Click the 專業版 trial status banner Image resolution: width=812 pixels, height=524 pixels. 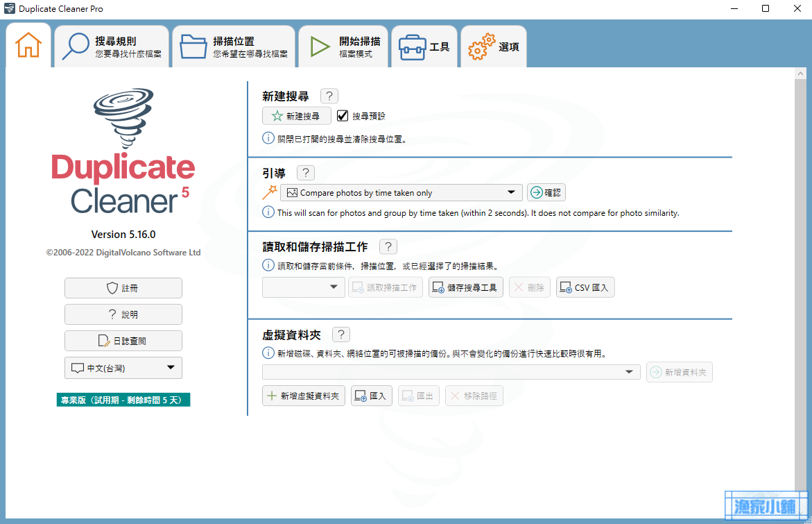coord(123,400)
